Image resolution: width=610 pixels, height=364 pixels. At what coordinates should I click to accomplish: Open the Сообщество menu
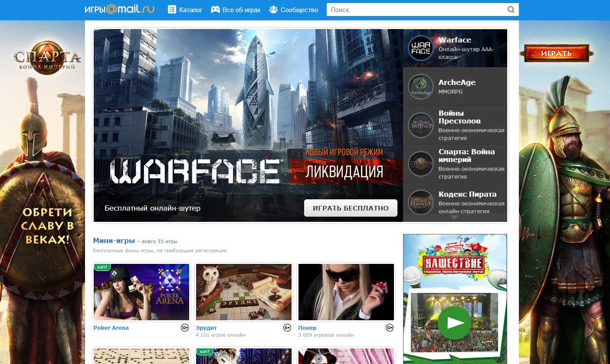[294, 10]
